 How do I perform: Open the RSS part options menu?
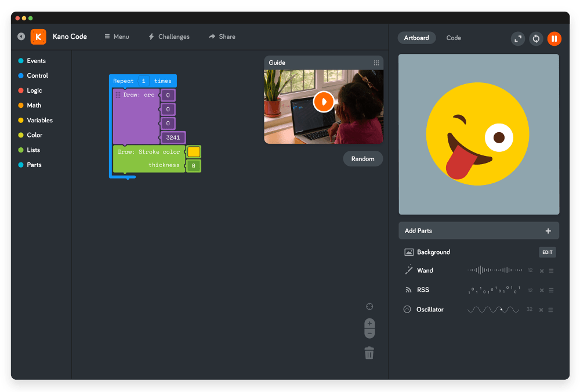(x=551, y=291)
